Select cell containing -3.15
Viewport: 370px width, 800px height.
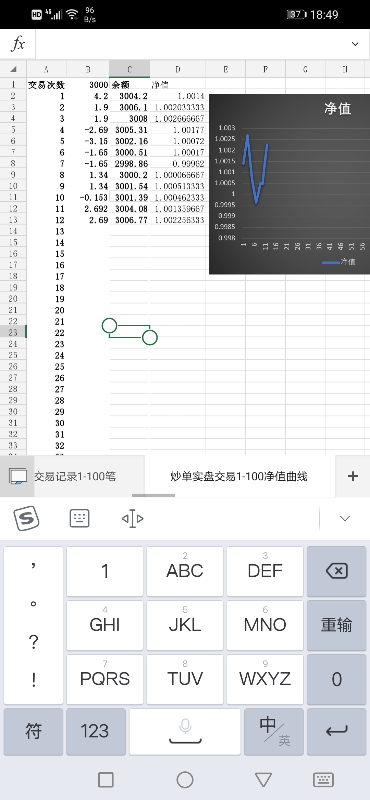coord(88,141)
